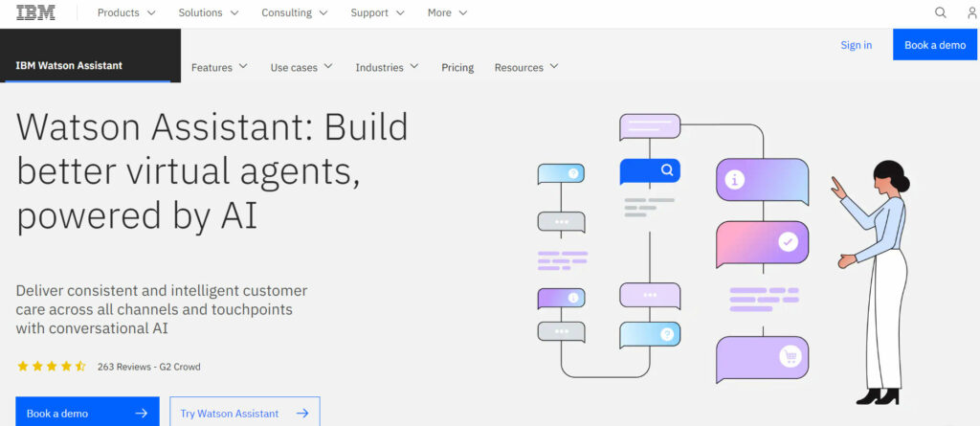This screenshot has height=426, width=980.
Task: Click the shopping cart chat bubble
Action: [x=762, y=358]
